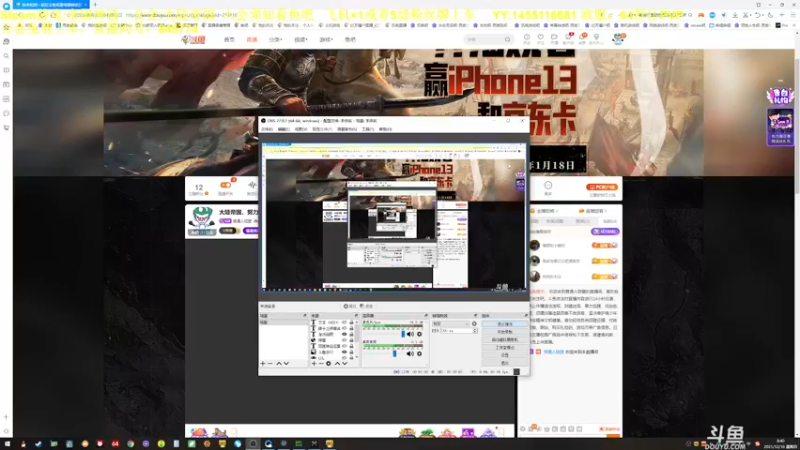Remove the selected source in Sources dock

pyautogui.click(x=321, y=364)
